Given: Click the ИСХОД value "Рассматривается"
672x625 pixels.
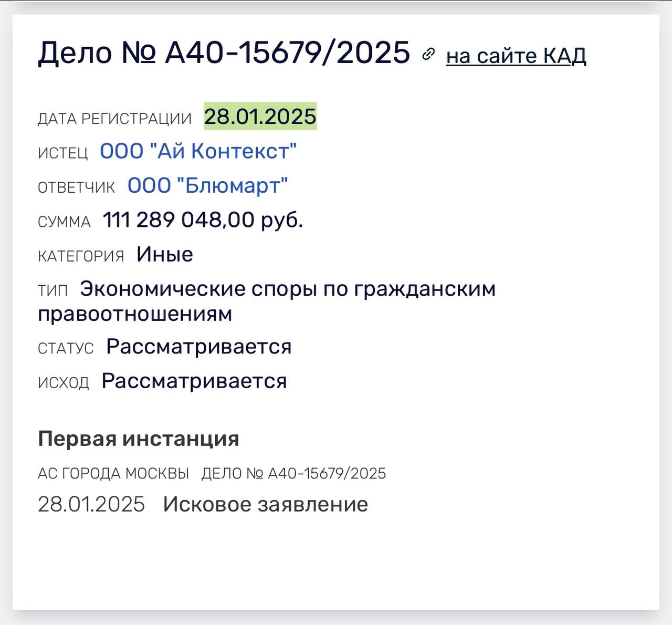Looking at the screenshot, I should tap(194, 381).
